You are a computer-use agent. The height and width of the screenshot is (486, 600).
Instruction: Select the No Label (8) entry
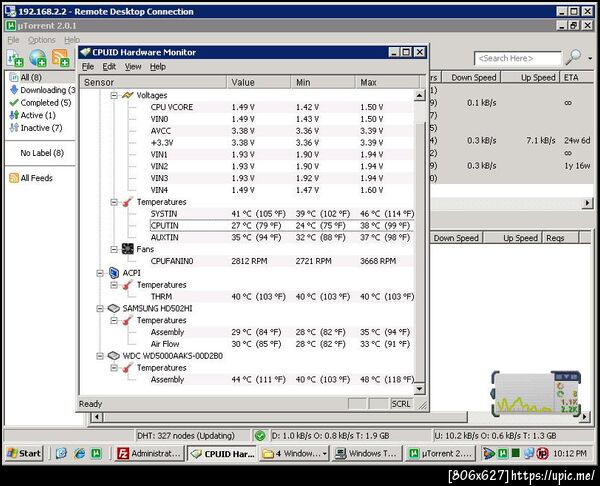click(42, 153)
